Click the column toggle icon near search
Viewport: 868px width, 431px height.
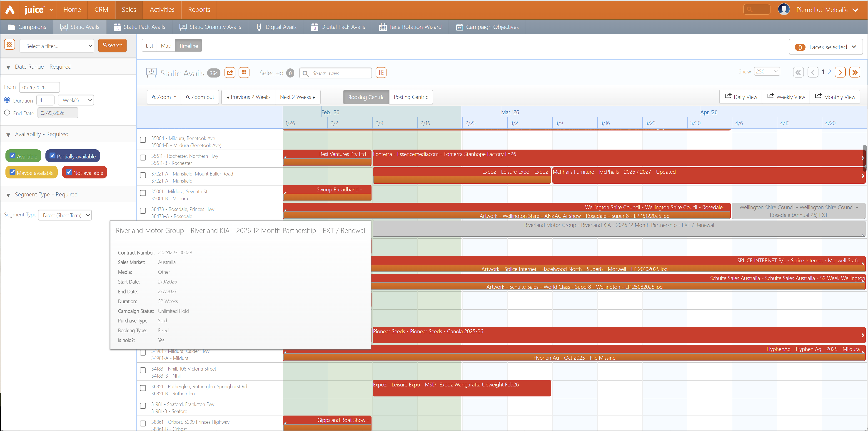coord(381,73)
